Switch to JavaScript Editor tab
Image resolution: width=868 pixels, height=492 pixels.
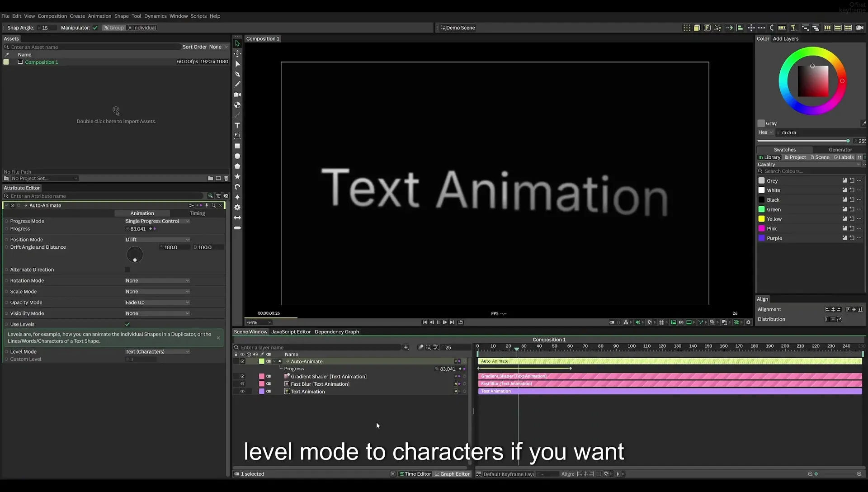[x=291, y=332]
